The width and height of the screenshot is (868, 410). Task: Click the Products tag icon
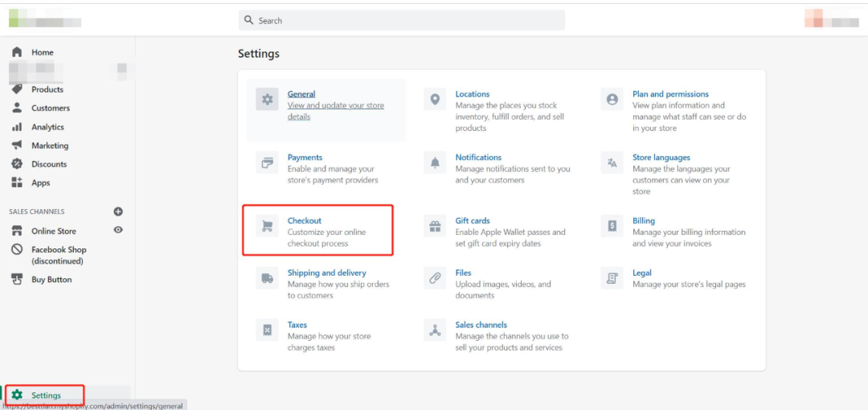point(17,89)
